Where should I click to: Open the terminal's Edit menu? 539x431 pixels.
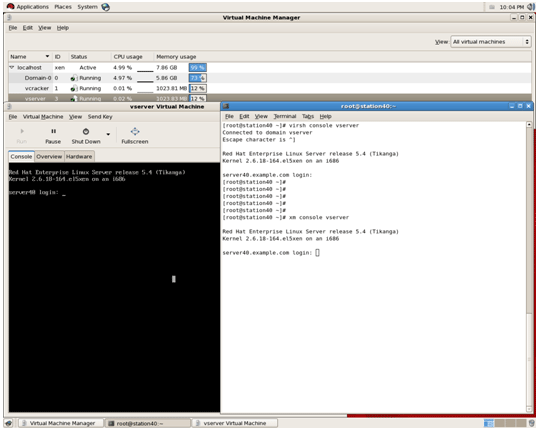click(x=244, y=117)
